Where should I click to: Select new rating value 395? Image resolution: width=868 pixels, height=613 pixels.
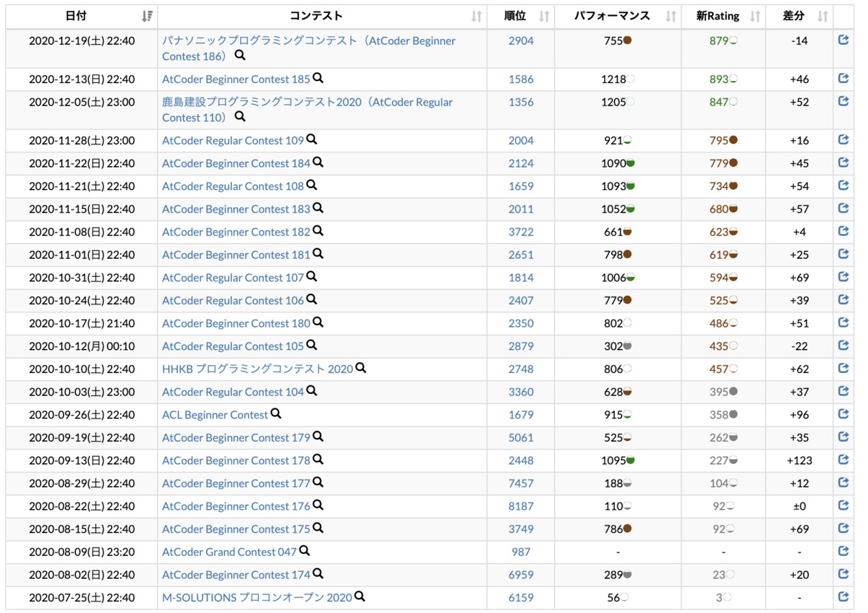[x=718, y=393]
